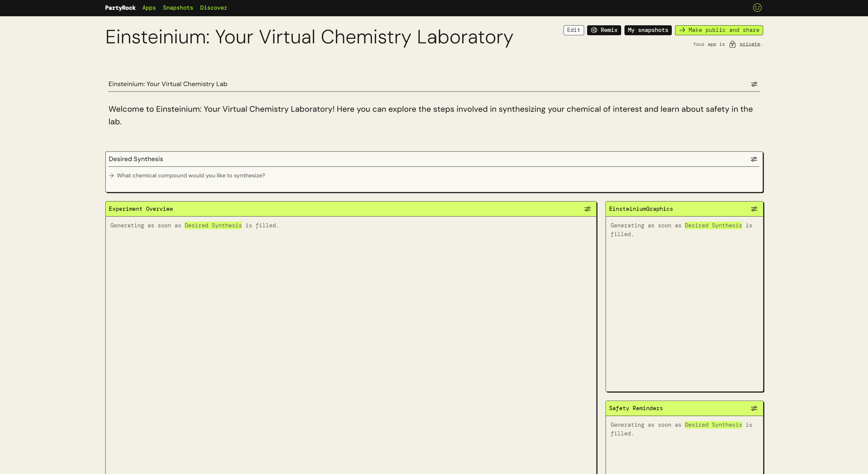Click Desired Synthesis highlight in Experiment Overview
The image size is (868, 474).
click(213, 226)
